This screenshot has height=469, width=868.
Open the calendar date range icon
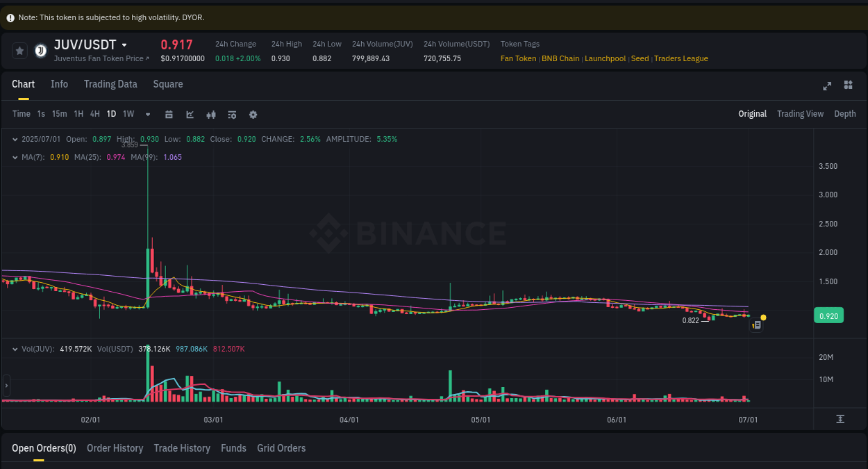pyautogui.click(x=169, y=113)
